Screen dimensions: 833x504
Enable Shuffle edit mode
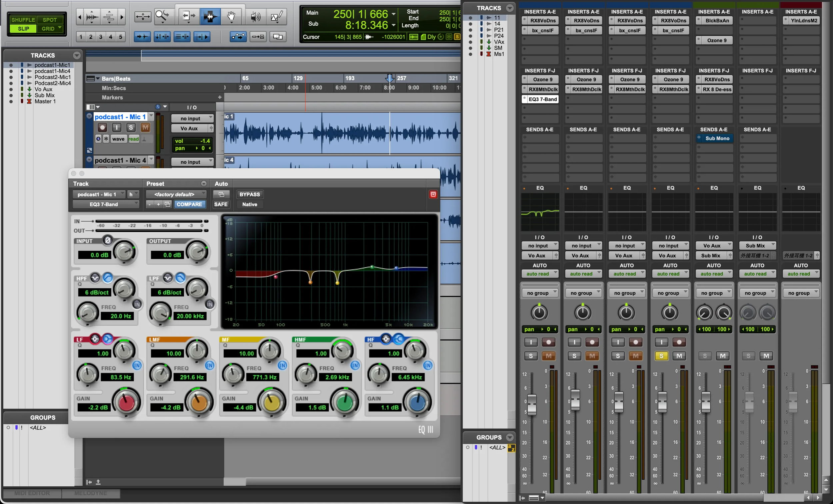click(x=23, y=20)
